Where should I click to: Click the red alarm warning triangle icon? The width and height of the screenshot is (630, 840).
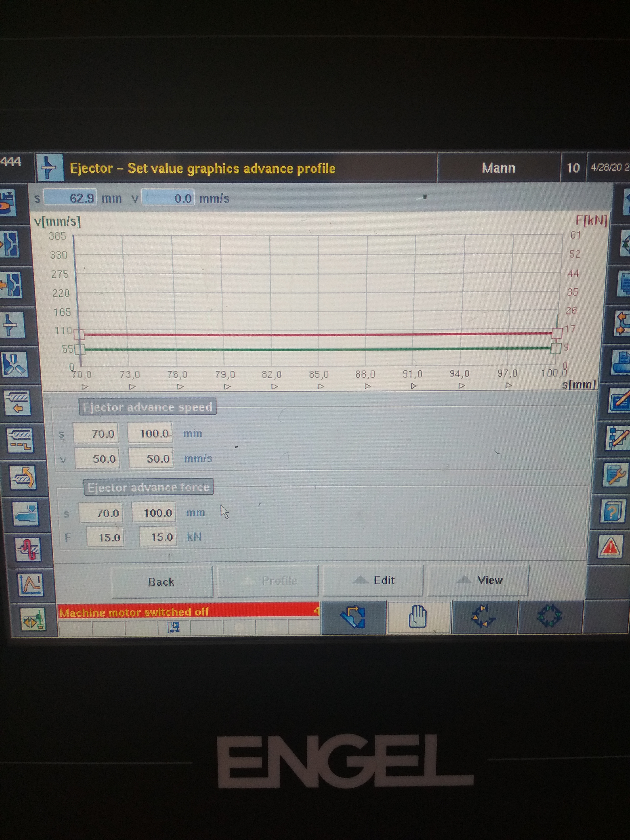tap(610, 547)
